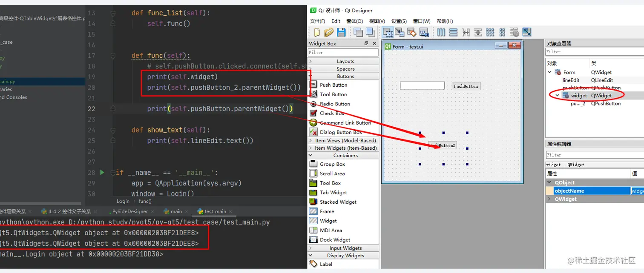Screen dimensions: 644x273
Task: Switch to Edit Signals/Slots mode icon
Action: [400, 32]
